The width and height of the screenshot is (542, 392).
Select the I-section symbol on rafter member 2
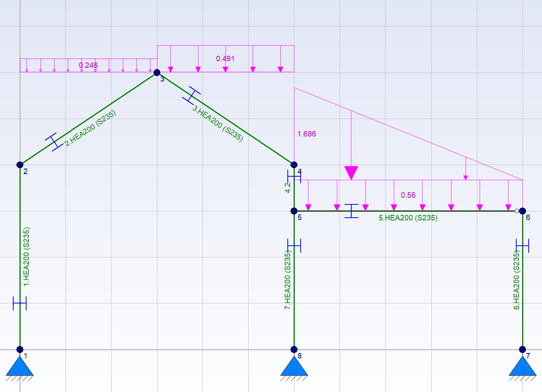tap(54, 142)
